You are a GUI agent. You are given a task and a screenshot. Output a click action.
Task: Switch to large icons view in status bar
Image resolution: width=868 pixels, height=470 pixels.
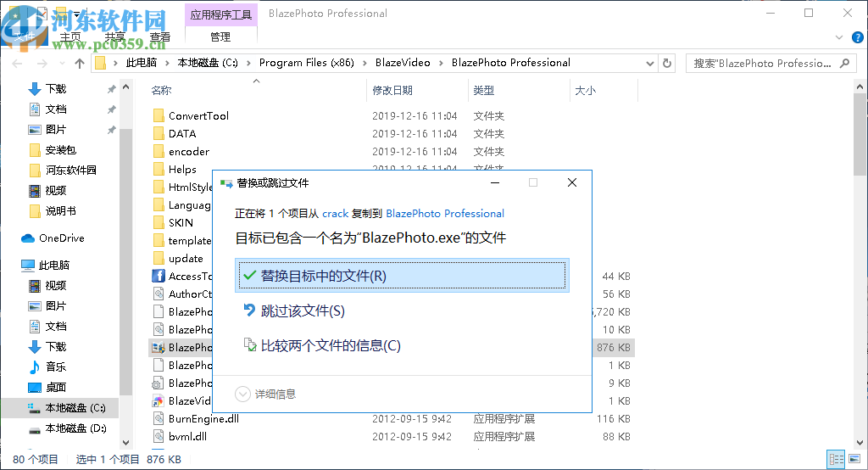tap(854, 459)
